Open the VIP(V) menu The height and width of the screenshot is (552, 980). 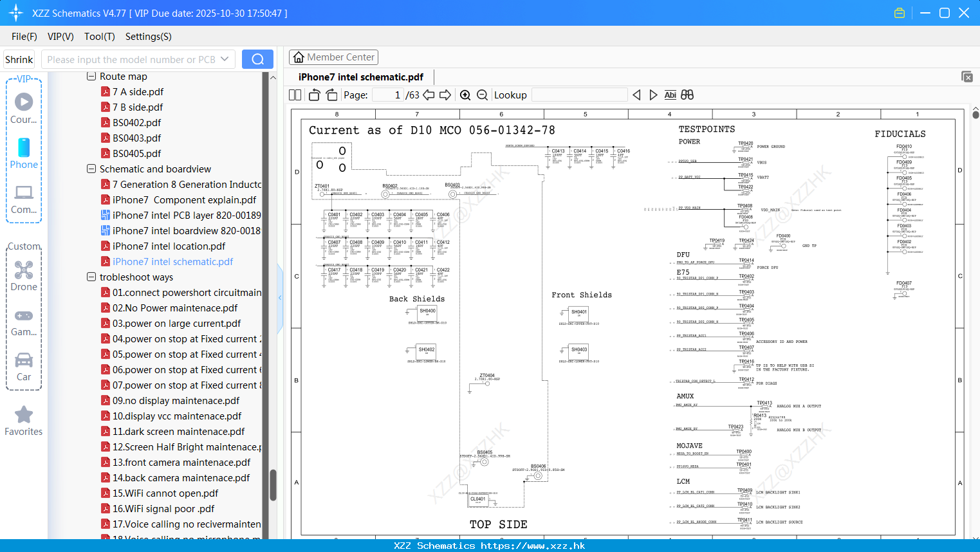click(60, 37)
